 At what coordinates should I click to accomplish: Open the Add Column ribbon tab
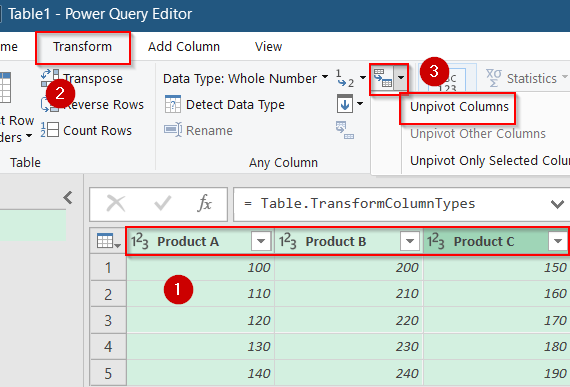pos(184,47)
